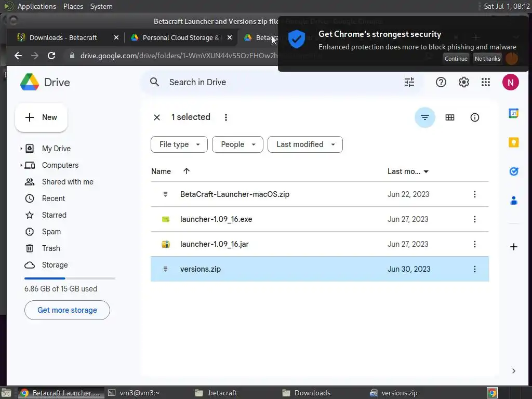Select BetaCraft-Launcher-macOS.zip file
Viewport: 532px width, 399px height.
320,194
